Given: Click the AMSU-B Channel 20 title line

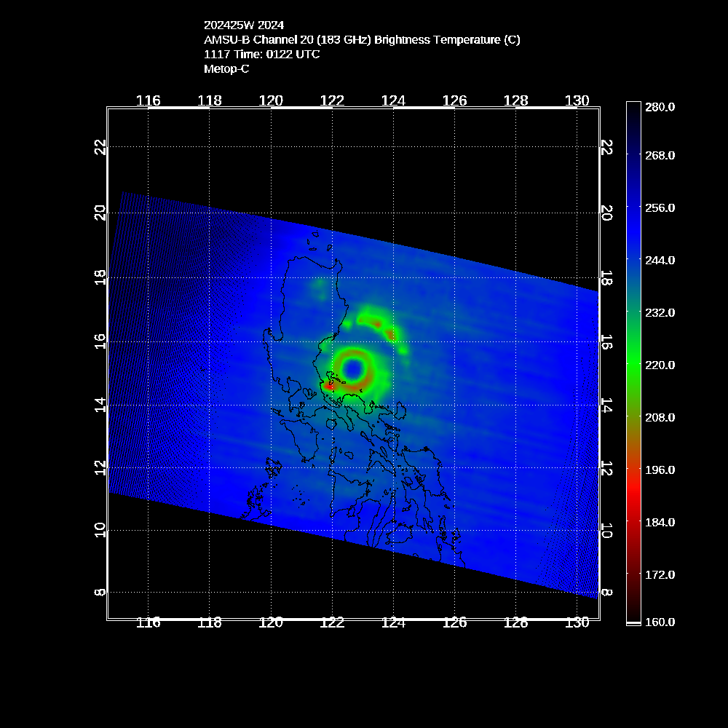Looking at the screenshot, I should pos(362,39).
